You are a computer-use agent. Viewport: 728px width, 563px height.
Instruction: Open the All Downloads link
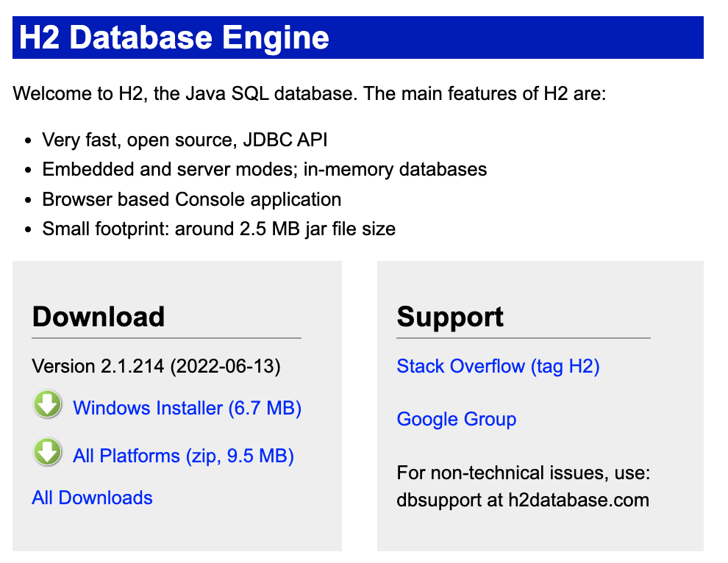click(x=92, y=498)
